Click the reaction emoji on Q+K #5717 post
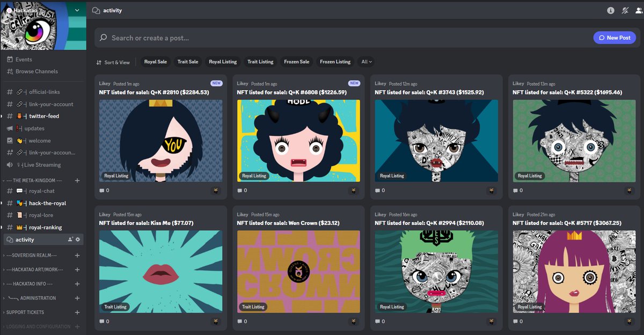The image size is (644, 335). pos(630,322)
